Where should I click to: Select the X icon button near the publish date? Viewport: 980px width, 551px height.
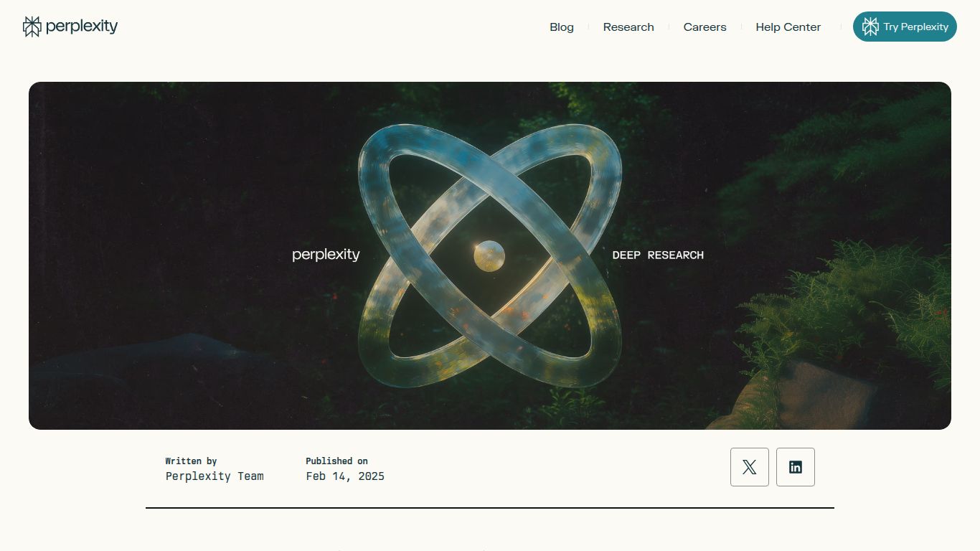[x=749, y=466]
